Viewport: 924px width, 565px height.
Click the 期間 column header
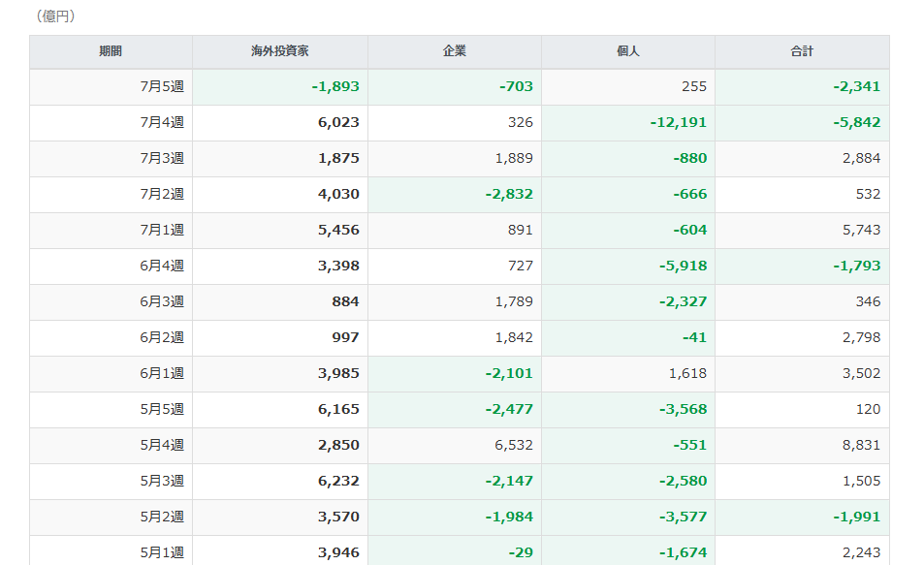pos(111,51)
